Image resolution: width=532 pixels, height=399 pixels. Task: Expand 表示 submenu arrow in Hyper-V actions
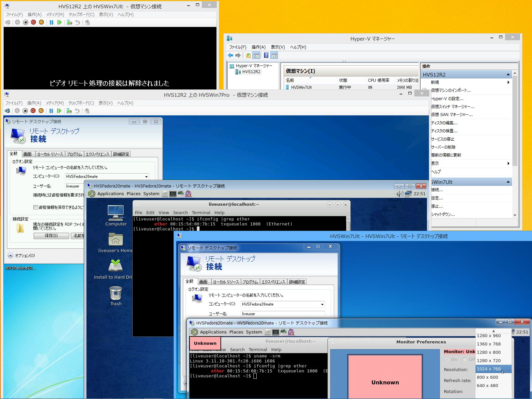[x=508, y=163]
